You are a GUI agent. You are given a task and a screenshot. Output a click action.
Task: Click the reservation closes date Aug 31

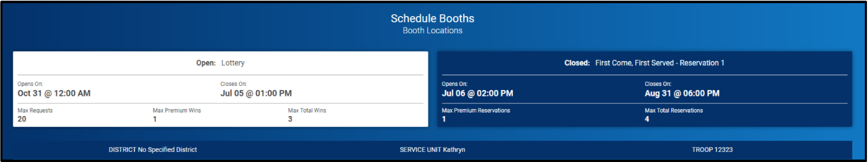coord(682,93)
